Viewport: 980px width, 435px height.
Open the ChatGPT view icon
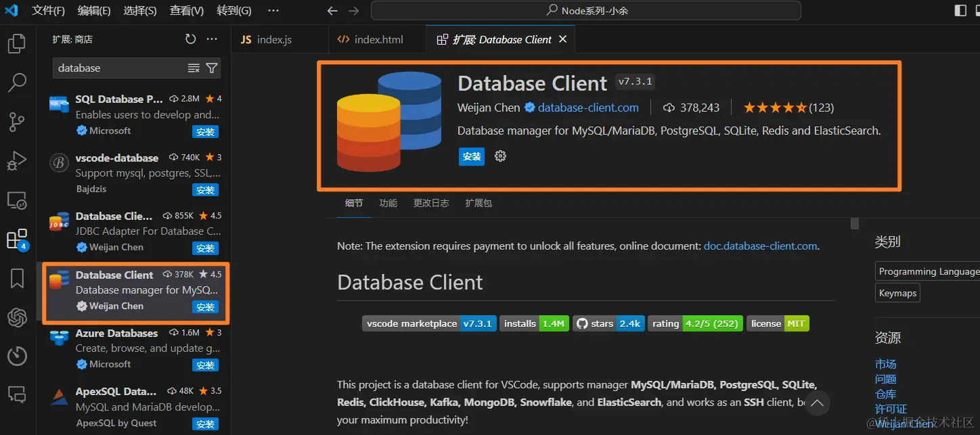click(16, 317)
